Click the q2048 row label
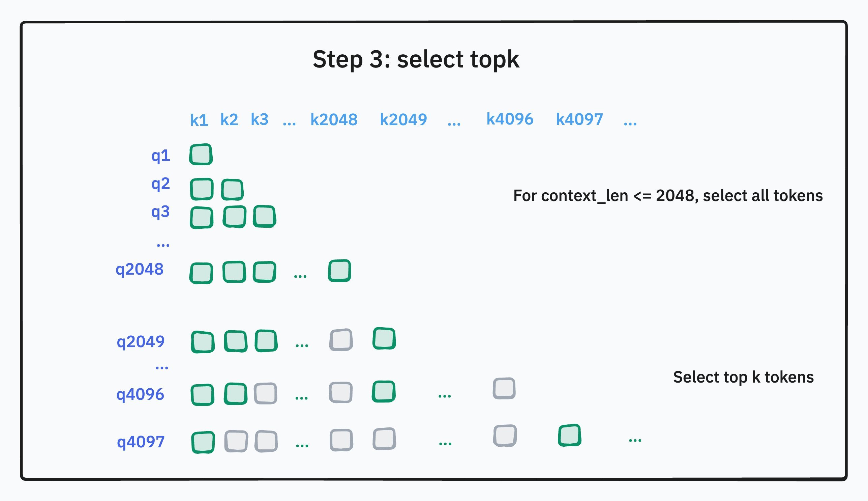 pyautogui.click(x=140, y=270)
